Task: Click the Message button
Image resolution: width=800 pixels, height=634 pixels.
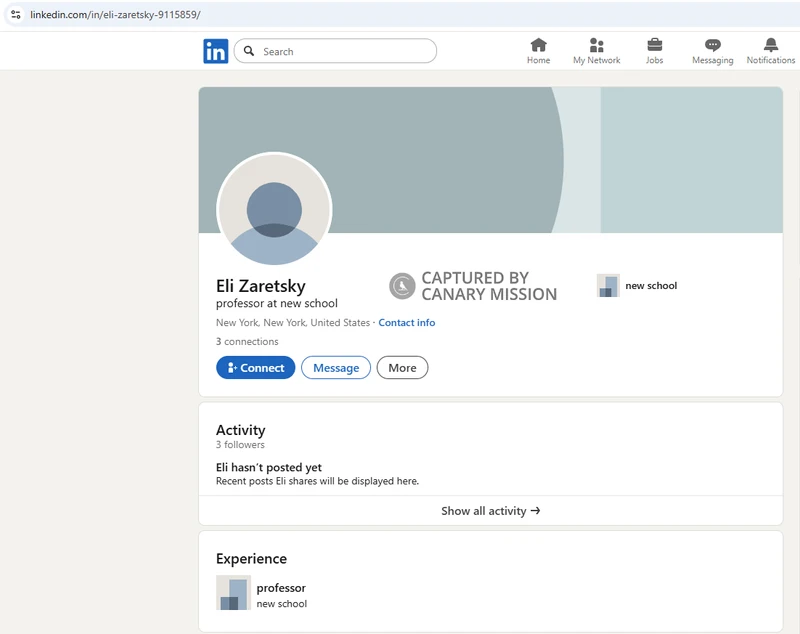Action: pyautogui.click(x=336, y=368)
